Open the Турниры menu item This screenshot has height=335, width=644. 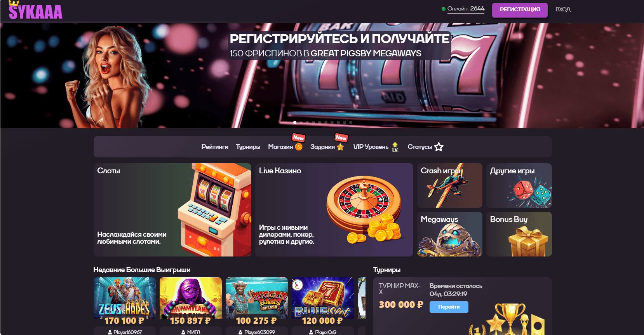click(x=248, y=147)
